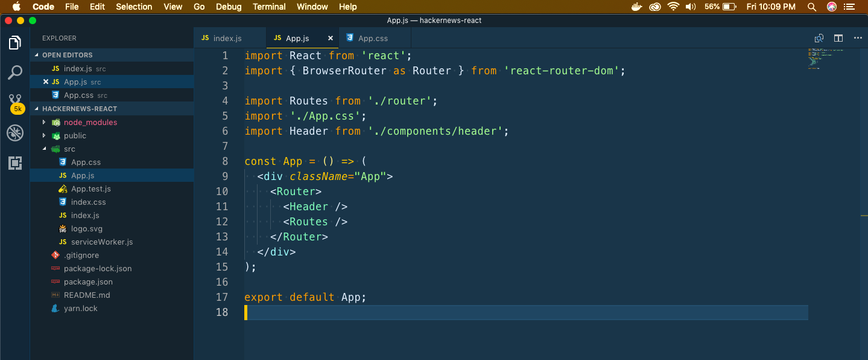Image resolution: width=868 pixels, height=360 pixels.
Task: Place cursor on empty line 18
Action: 526,312
